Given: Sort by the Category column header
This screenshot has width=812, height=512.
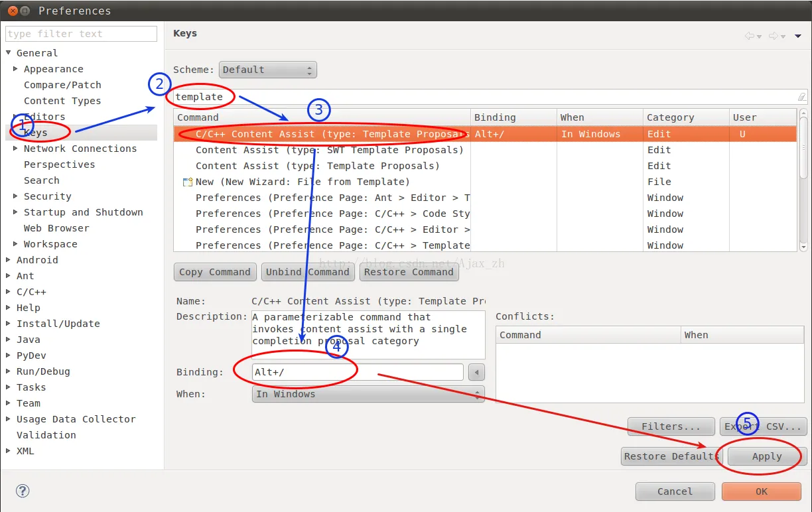Looking at the screenshot, I should coord(687,117).
